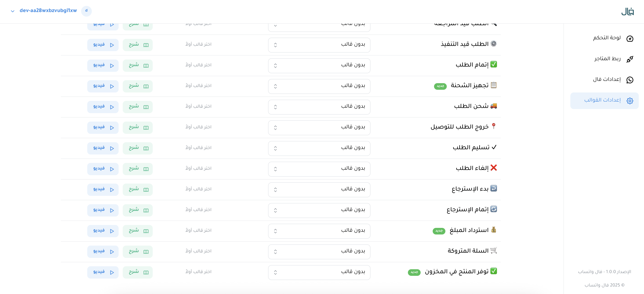Click the فيديو button for شحن الطلب

[103, 107]
